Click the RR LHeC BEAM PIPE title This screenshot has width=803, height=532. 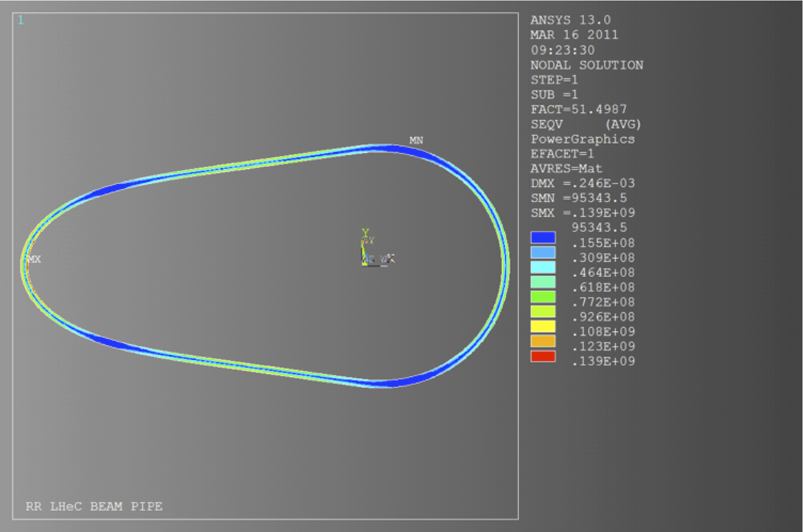click(x=94, y=506)
